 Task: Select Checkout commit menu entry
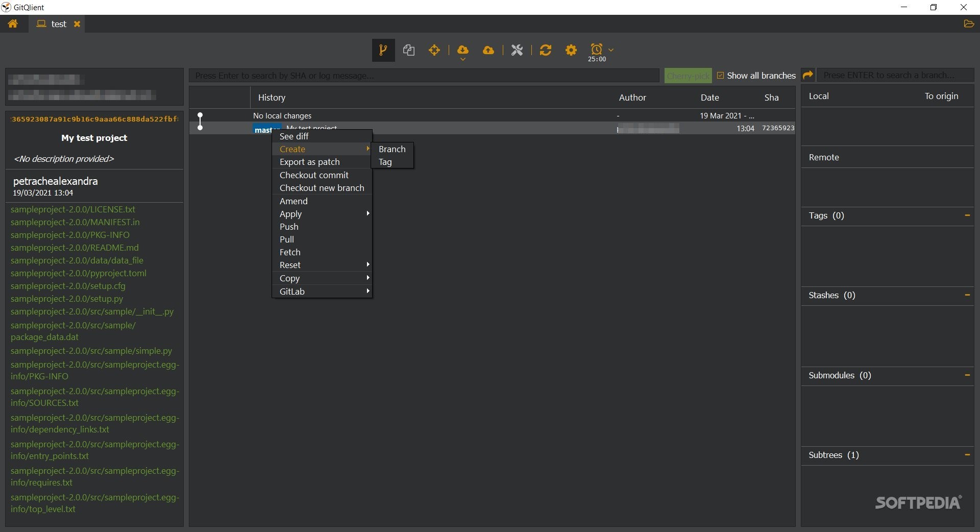(x=322, y=175)
